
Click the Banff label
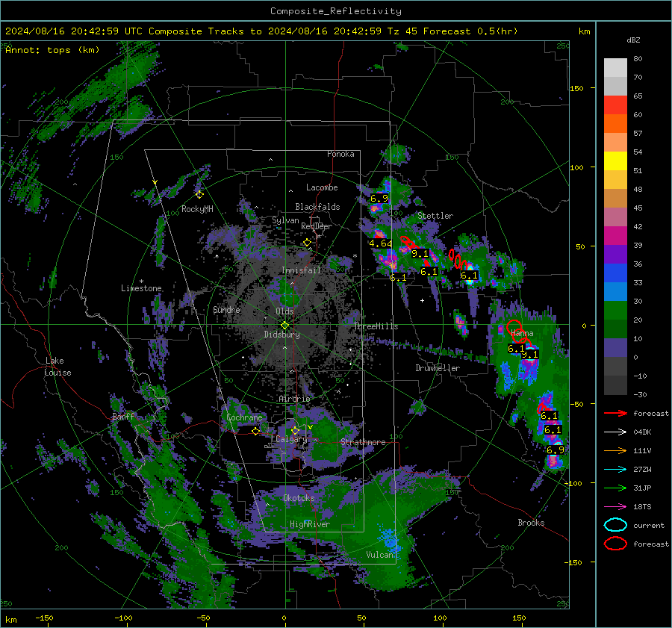pyautogui.click(x=123, y=417)
